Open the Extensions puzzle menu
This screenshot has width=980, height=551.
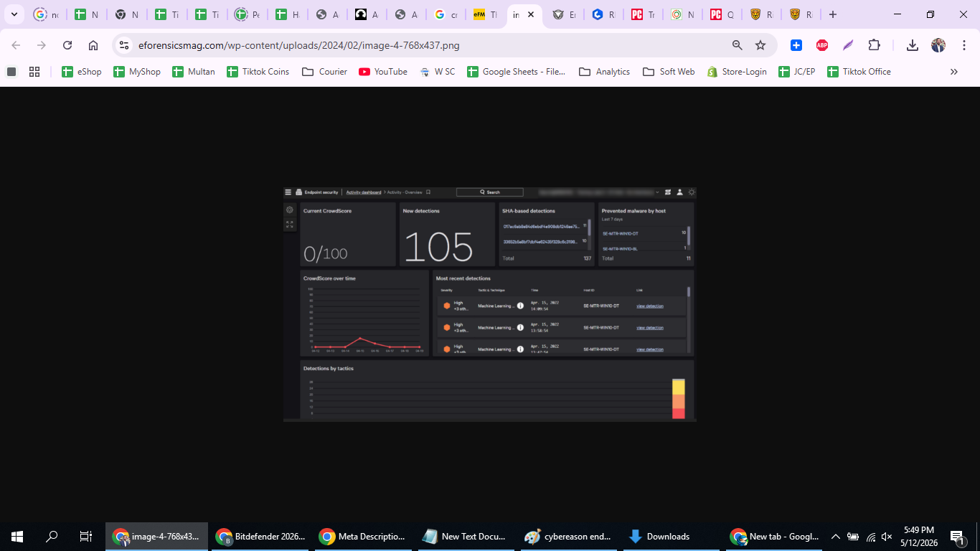point(874,45)
